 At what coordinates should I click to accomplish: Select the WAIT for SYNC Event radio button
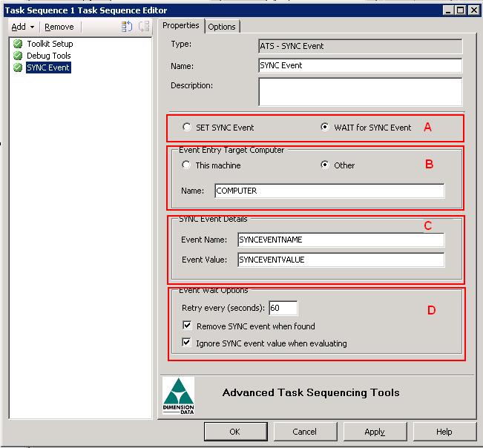325,127
